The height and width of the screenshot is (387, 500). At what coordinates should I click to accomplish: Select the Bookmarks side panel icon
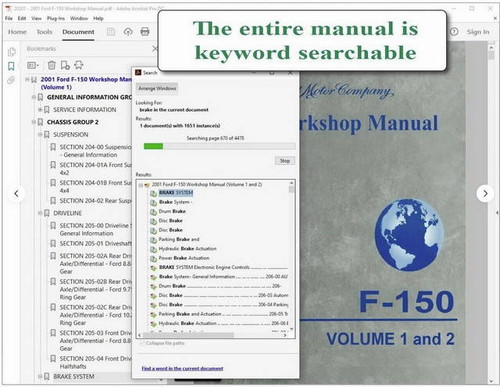tap(11, 66)
